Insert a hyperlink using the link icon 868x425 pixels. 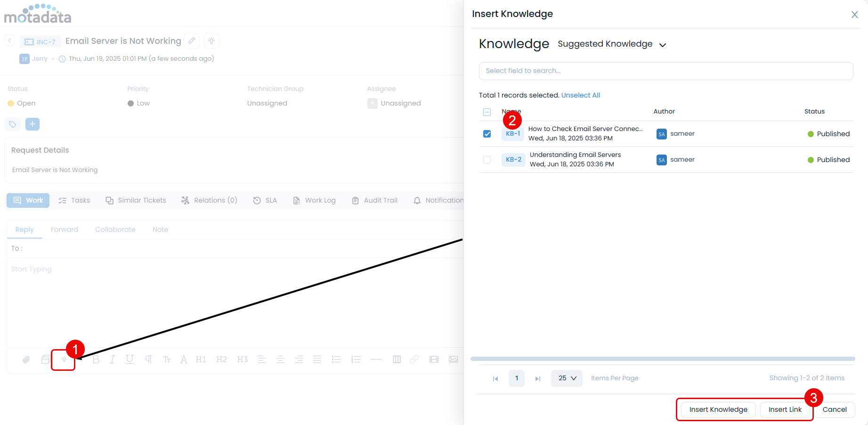[x=414, y=360]
